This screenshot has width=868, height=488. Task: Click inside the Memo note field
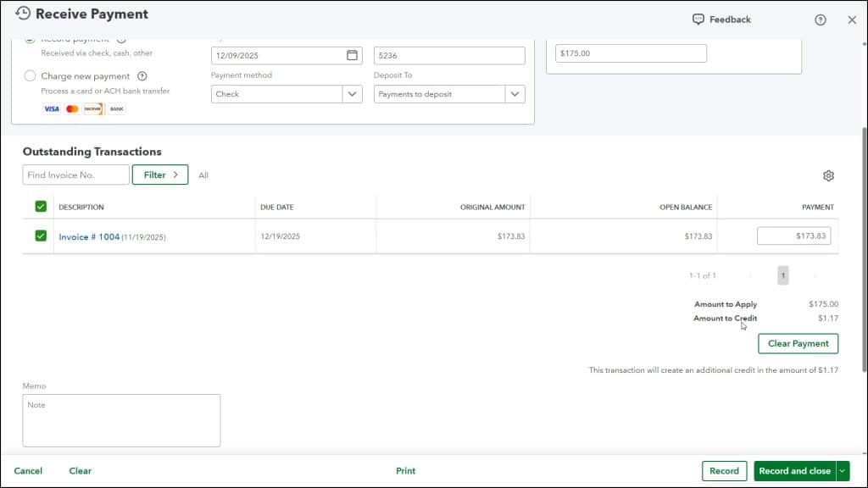point(120,419)
